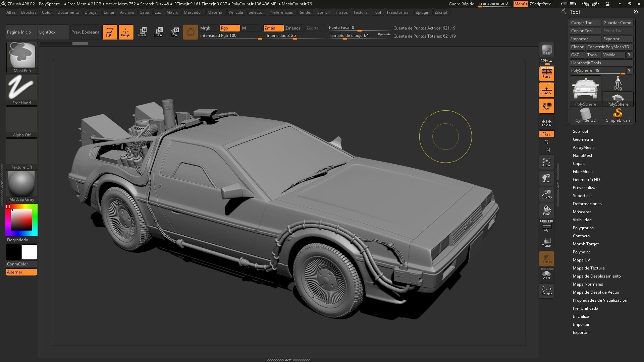Open the Documento menu
The height and width of the screenshot is (362, 644).
(x=68, y=12)
